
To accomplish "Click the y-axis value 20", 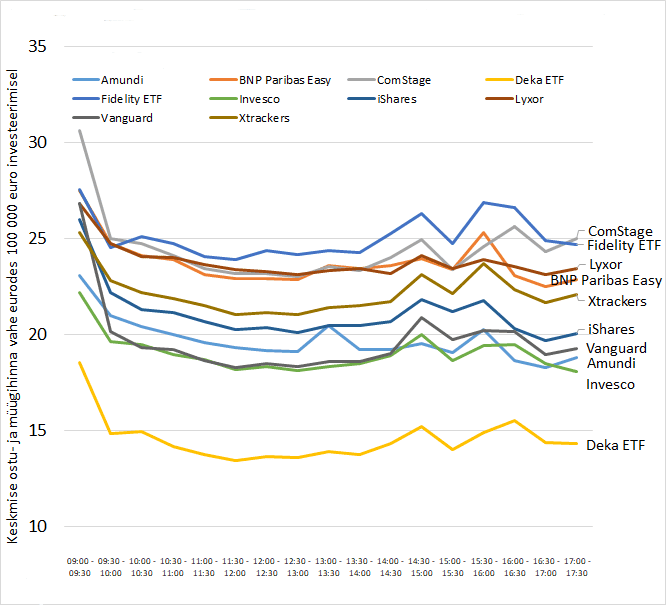I will (37, 334).
